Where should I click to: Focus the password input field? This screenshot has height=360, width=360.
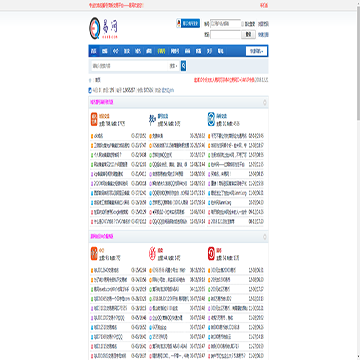pyautogui.click(x=225, y=34)
